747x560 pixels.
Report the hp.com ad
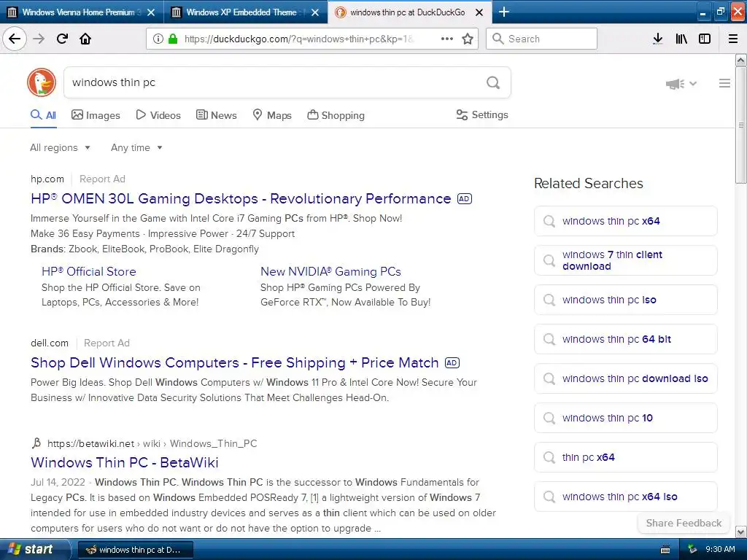click(x=102, y=179)
